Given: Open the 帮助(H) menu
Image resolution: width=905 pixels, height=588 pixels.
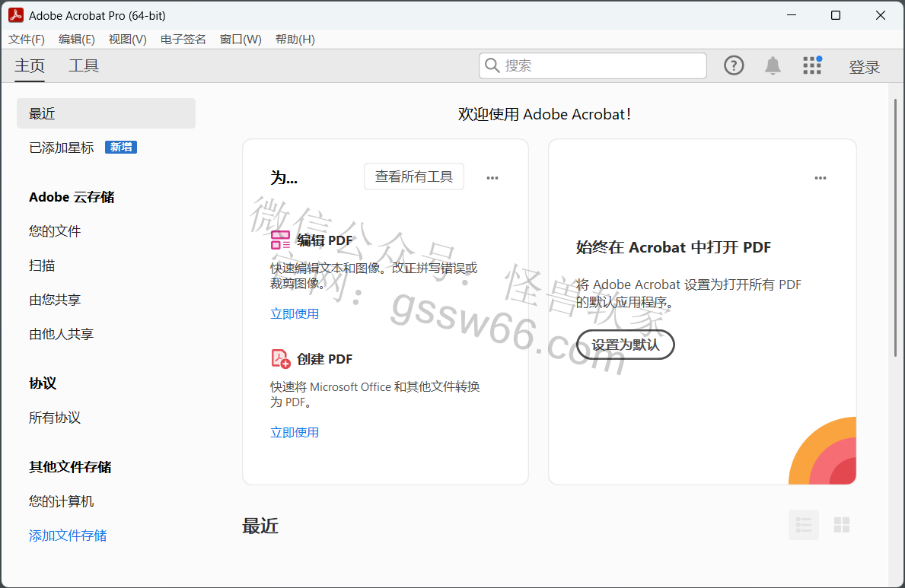Looking at the screenshot, I should pos(295,40).
